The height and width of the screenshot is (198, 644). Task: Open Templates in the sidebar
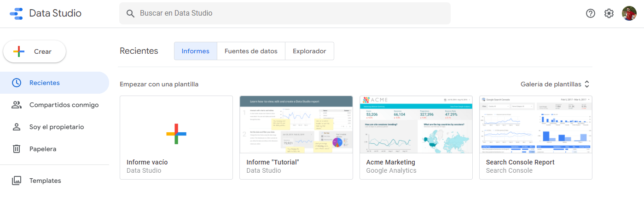tap(54, 181)
